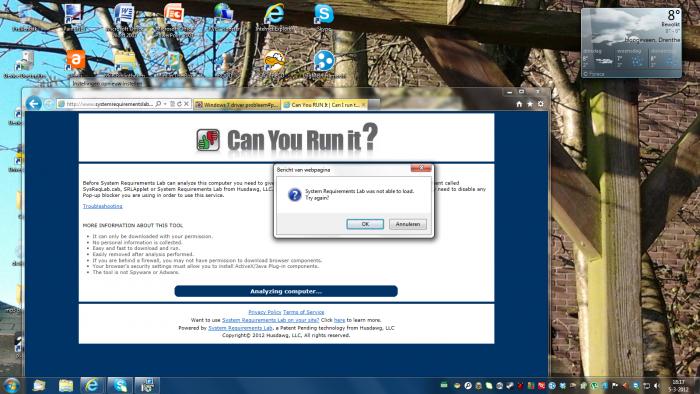Click Annuleren in the dialog

click(x=408, y=224)
